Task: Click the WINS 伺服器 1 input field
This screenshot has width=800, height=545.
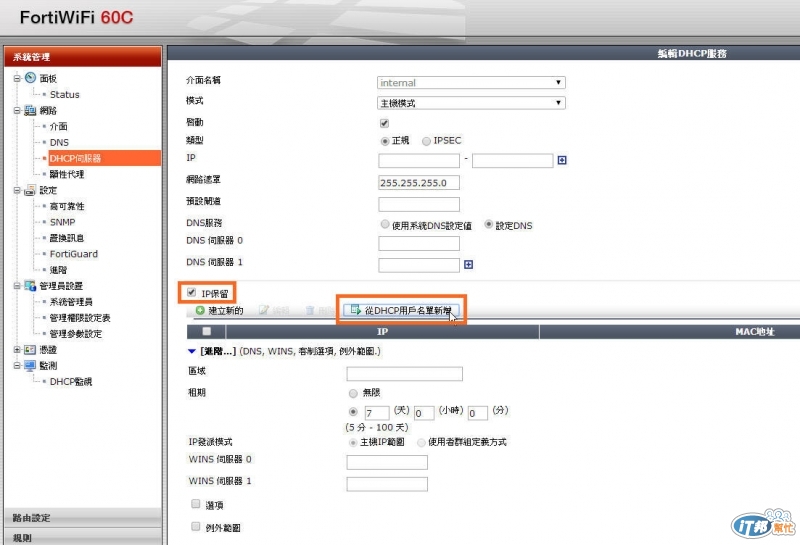Action: 387,484
